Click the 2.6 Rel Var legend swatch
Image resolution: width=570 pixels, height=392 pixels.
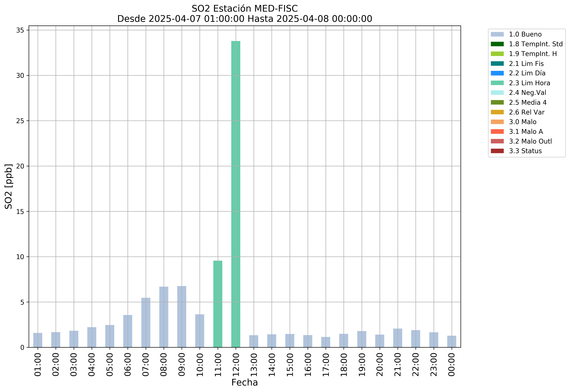[x=497, y=112]
